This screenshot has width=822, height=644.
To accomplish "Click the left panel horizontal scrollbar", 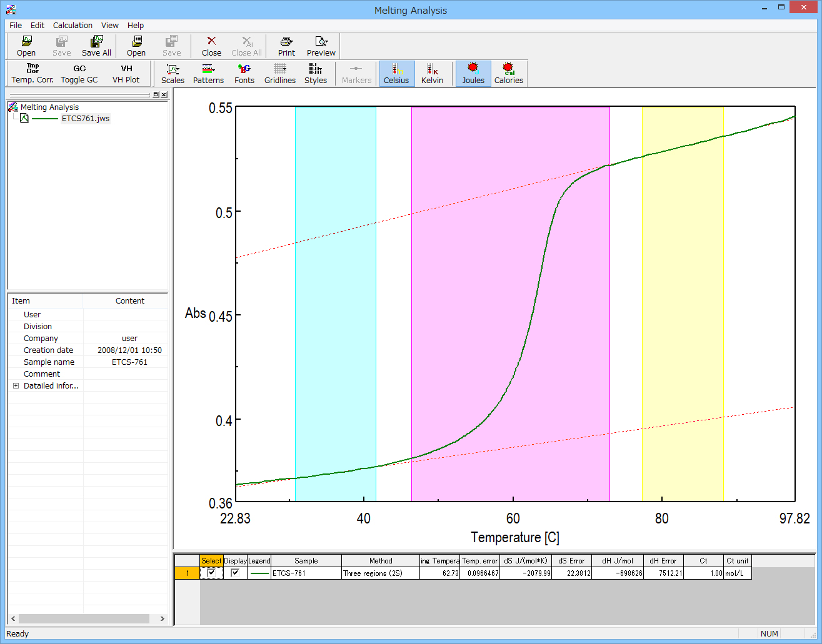I will pos(84,618).
